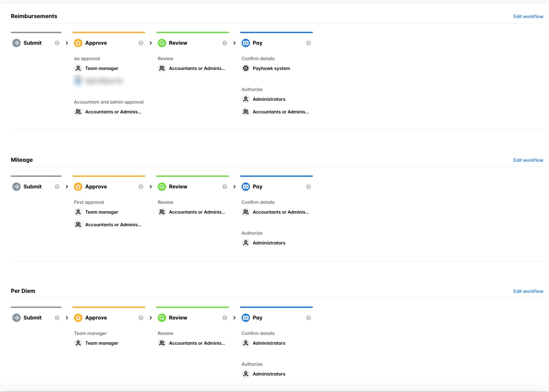Select Administrators under Per Diem Confirm details
Image resolution: width=549 pixels, height=392 pixels.
click(263, 343)
